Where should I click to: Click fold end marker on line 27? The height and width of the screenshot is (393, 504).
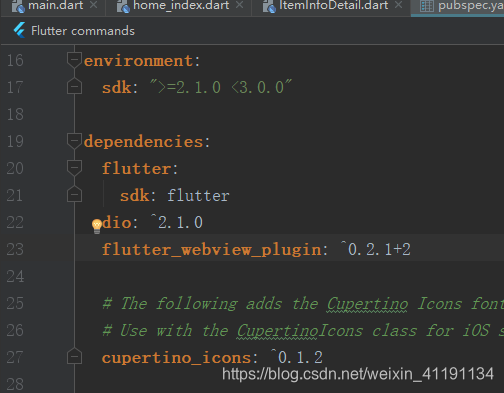(x=74, y=356)
